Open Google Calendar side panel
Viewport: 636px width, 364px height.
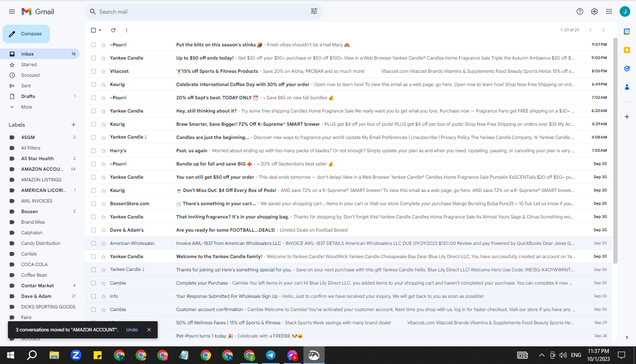pyautogui.click(x=627, y=31)
